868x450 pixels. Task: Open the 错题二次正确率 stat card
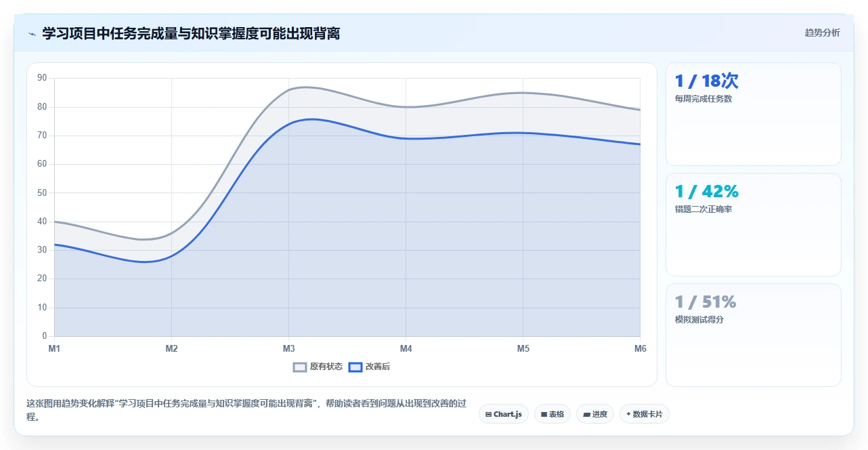pyautogui.click(x=754, y=225)
